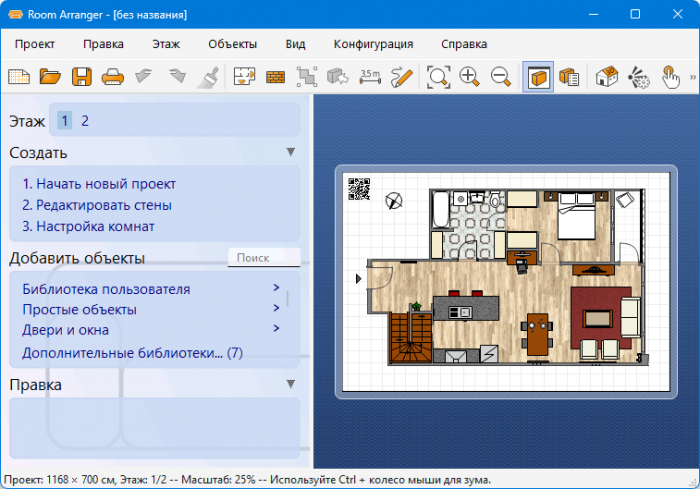Image resolution: width=700 pixels, height=489 pixels.
Task: Click the new project toolbar icon
Action: pos(19,76)
